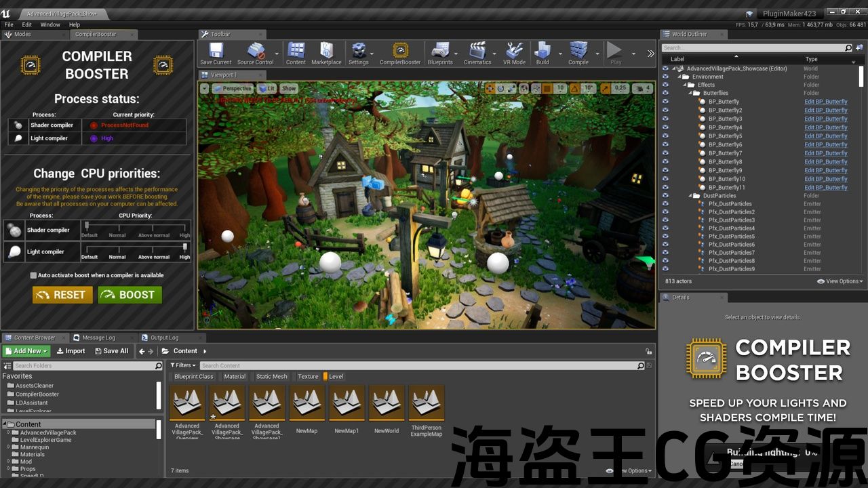Screen dimensions: 868x488
Task: Enable VR Mode from the toolbar
Action: (x=514, y=52)
